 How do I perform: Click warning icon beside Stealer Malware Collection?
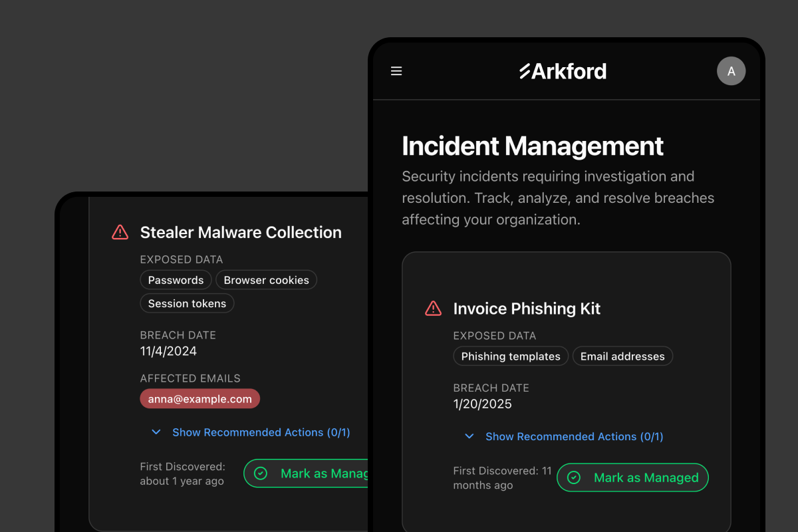[120, 232]
